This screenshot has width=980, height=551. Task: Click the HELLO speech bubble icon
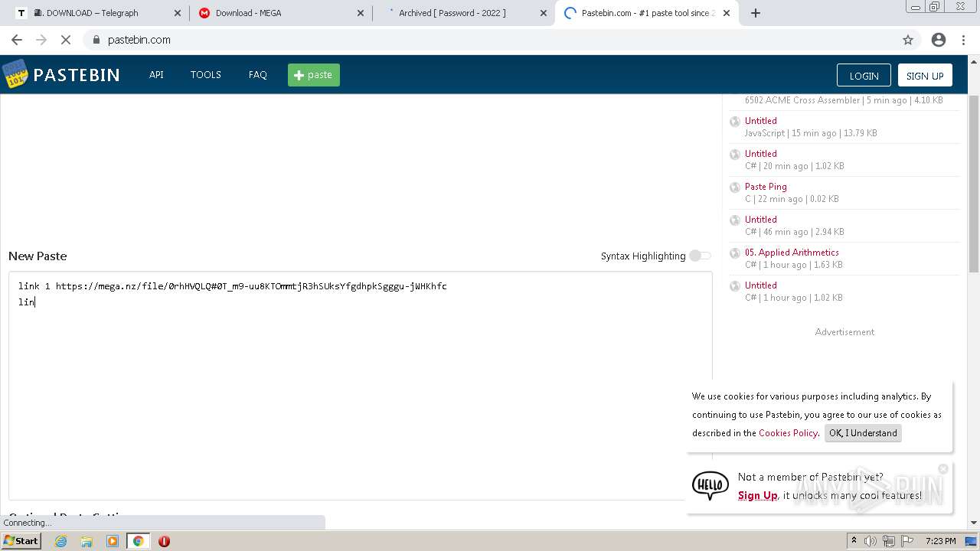pyautogui.click(x=710, y=485)
